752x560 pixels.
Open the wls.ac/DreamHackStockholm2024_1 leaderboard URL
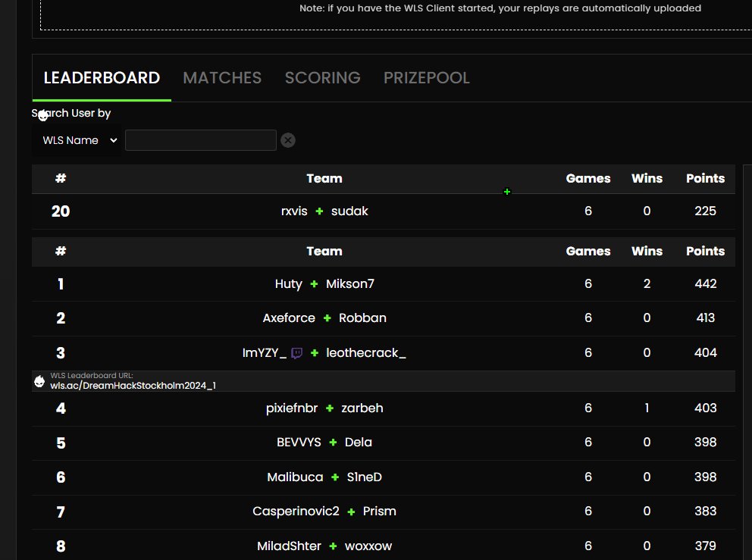tap(133, 386)
